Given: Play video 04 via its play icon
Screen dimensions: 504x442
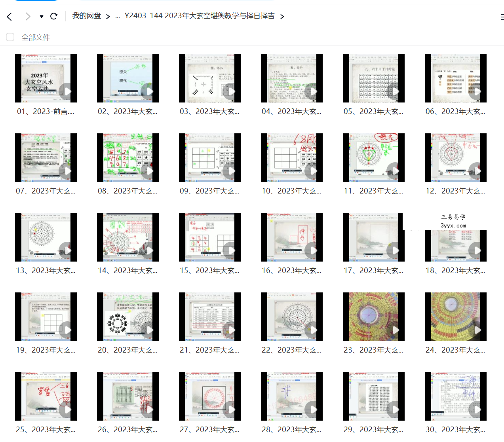Looking at the screenshot, I should [x=313, y=91].
